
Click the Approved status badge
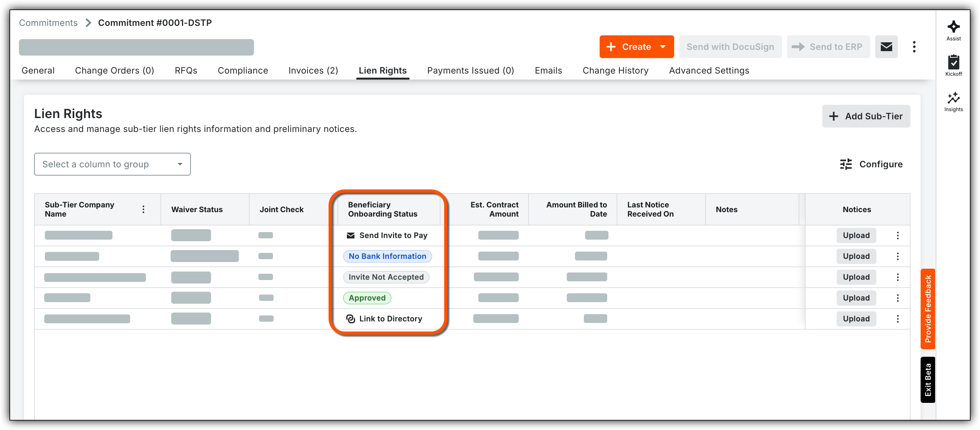pyautogui.click(x=367, y=298)
